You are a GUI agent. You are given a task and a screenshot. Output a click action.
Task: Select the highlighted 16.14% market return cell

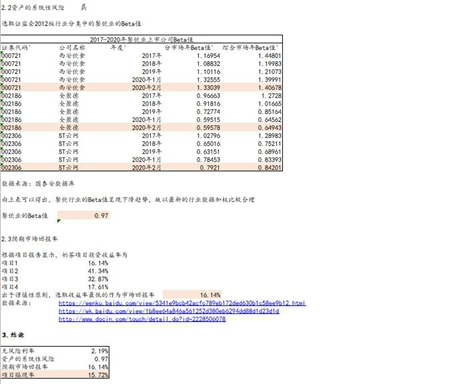pyautogui.click(x=192, y=295)
